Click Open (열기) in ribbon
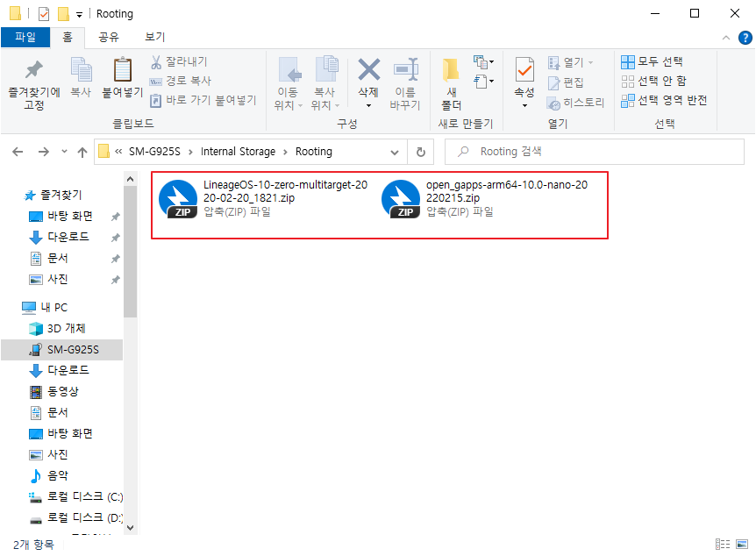The height and width of the screenshot is (556, 756). pos(570,62)
